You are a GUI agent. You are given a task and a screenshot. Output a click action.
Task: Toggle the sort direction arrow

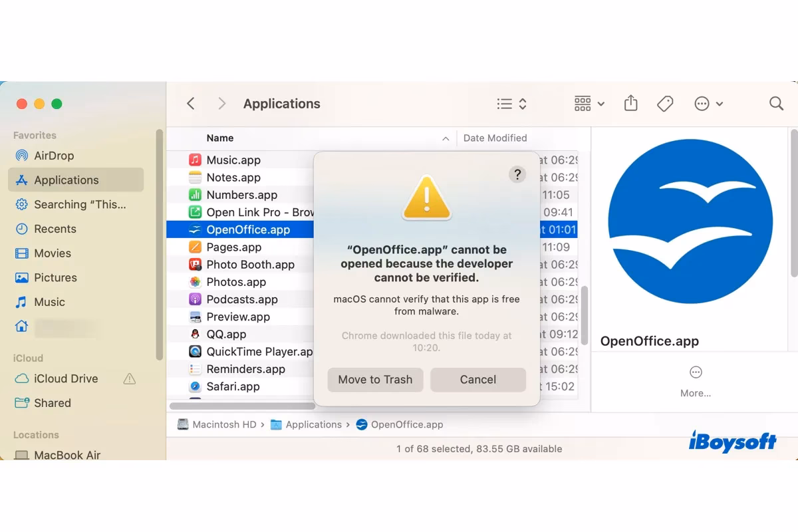pyautogui.click(x=446, y=138)
